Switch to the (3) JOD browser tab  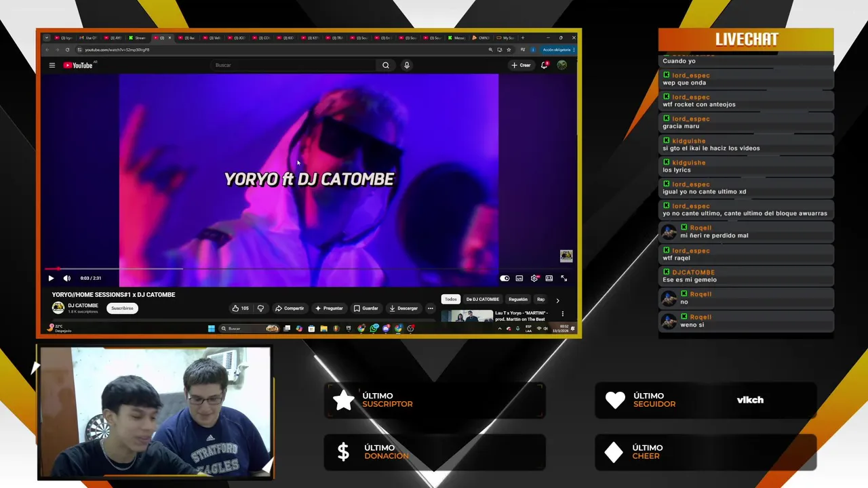[x=237, y=38]
